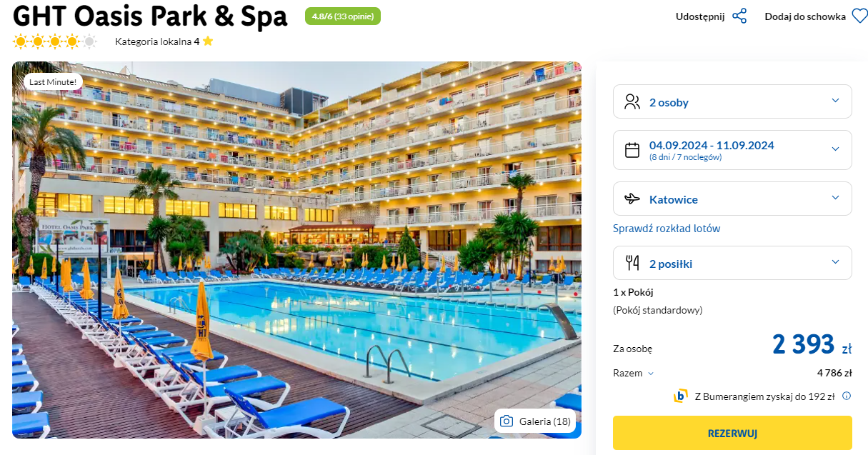868x455 pixels.
Task: Open the travel dates dropdown
Action: (x=732, y=150)
